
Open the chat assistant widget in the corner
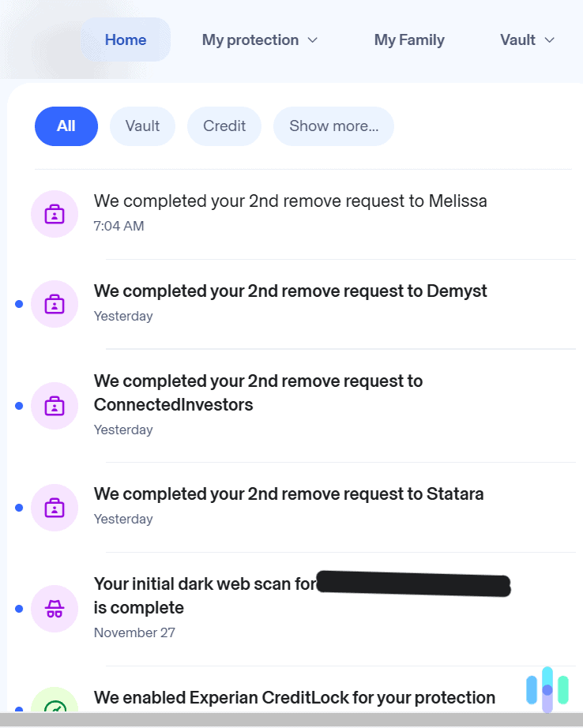[547, 690]
